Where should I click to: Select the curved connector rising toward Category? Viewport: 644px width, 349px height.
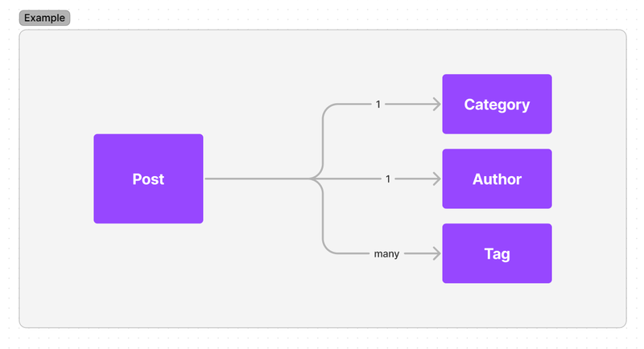(x=324, y=135)
